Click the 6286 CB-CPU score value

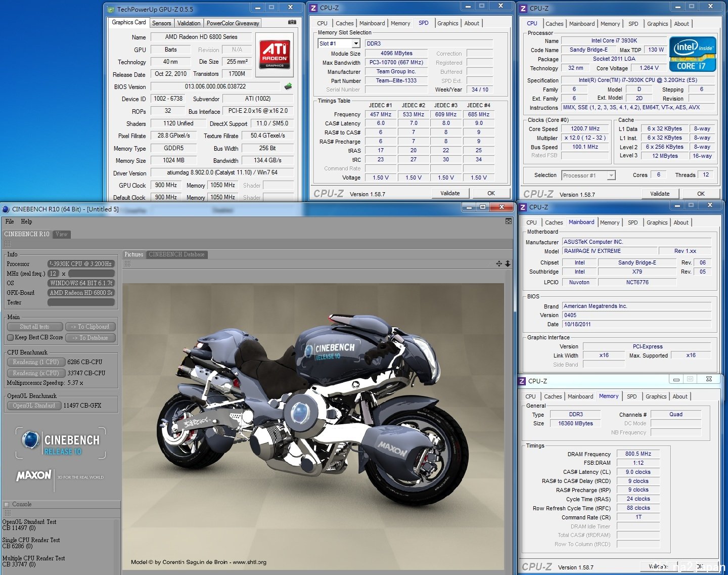tap(85, 362)
